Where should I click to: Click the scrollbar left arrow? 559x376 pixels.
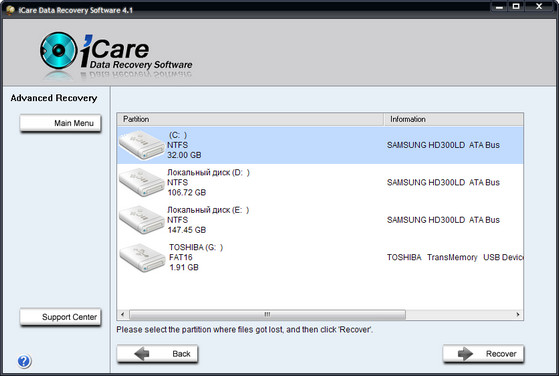point(122,314)
